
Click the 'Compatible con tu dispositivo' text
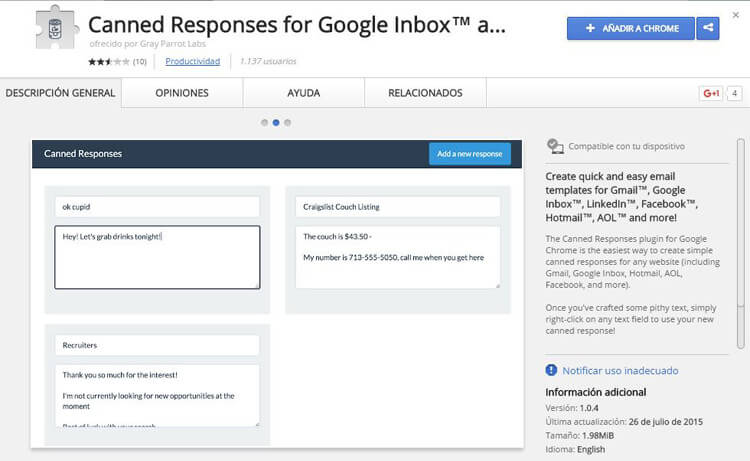[x=626, y=146]
